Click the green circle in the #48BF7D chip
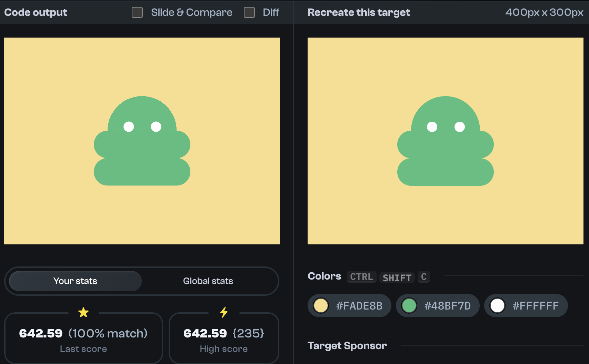 coord(409,305)
